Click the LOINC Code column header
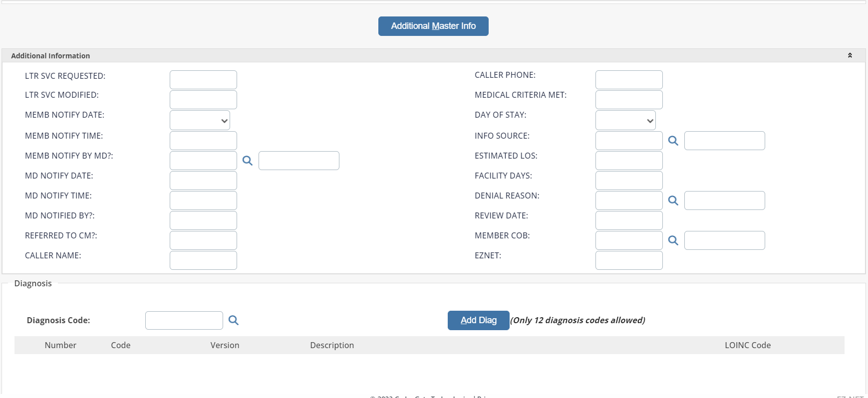 click(x=747, y=345)
